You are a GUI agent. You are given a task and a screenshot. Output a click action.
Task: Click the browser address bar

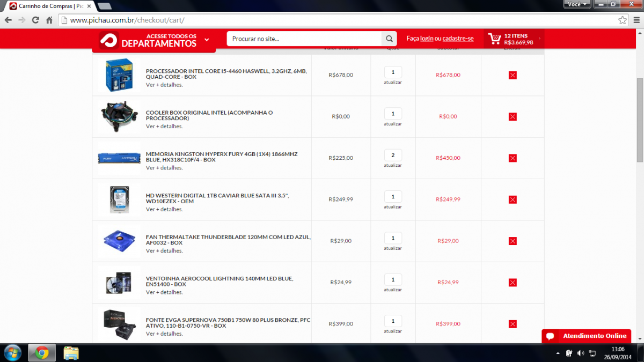tap(343, 20)
